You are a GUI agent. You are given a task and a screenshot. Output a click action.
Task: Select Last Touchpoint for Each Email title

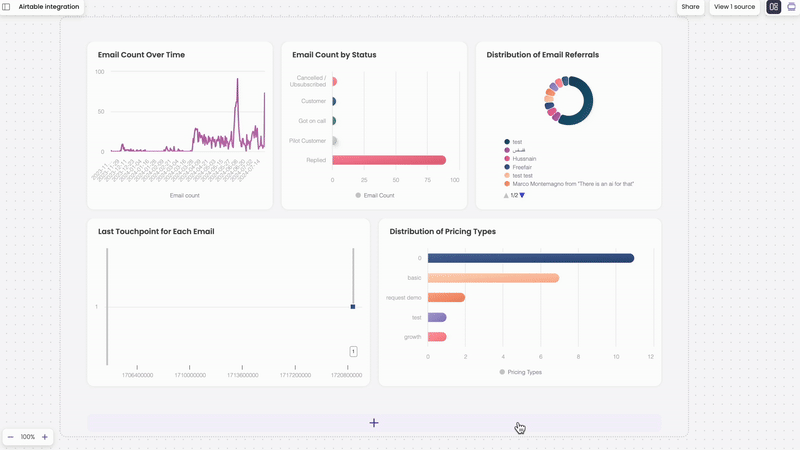click(x=156, y=231)
